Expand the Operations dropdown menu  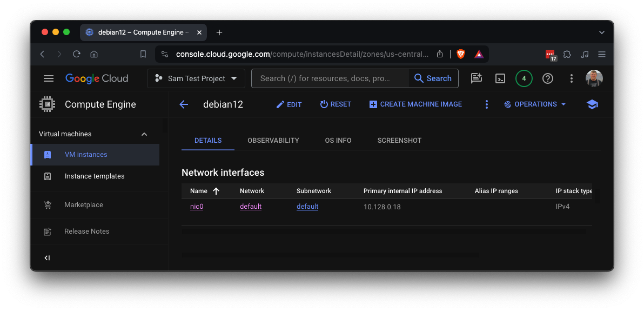click(x=535, y=104)
